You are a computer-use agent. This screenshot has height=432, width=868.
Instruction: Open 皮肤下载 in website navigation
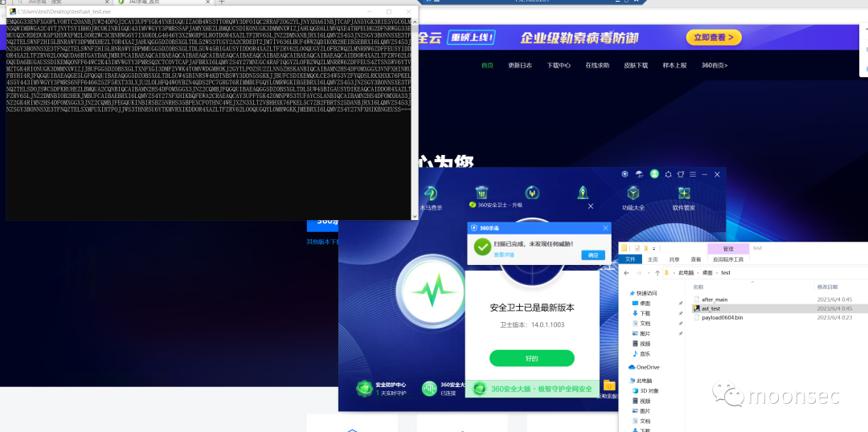(636, 65)
